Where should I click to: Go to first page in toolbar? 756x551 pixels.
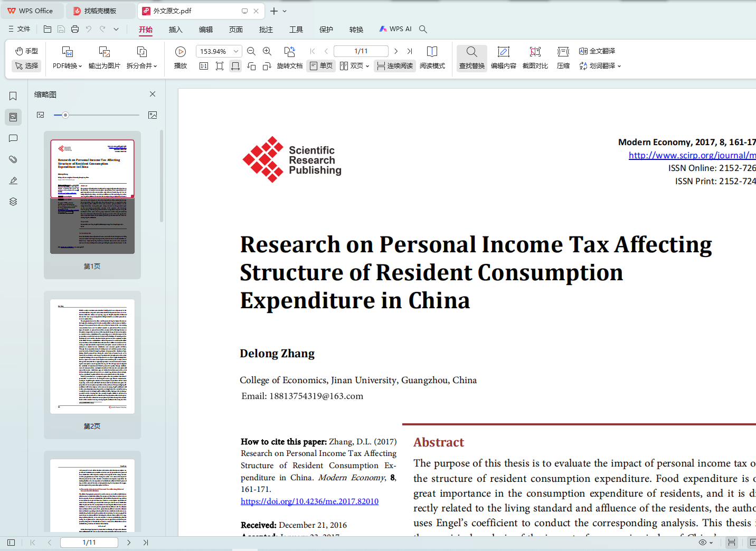point(313,51)
